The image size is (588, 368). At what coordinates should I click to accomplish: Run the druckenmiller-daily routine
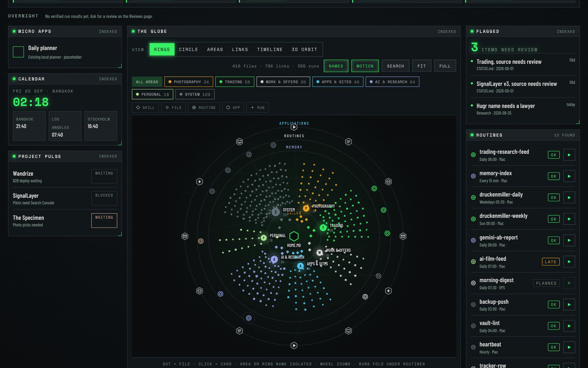pyautogui.click(x=569, y=197)
